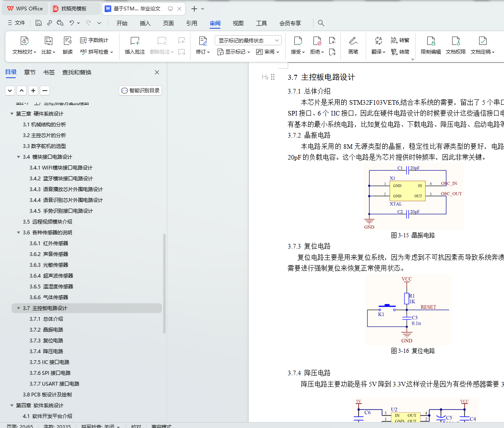This screenshot has width=504, height=428.
Task: Collapse the 第三章 硬件系统设计 node
Action: click(12, 114)
